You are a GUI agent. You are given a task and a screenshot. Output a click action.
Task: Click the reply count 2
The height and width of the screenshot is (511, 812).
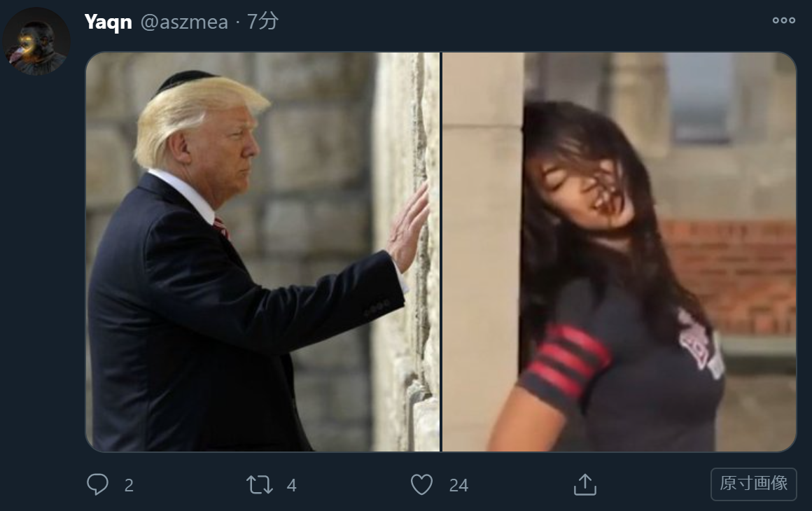[x=129, y=486]
